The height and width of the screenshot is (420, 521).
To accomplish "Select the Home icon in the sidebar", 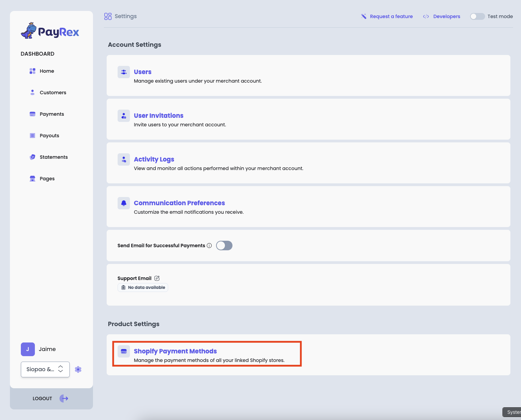I will pos(32,71).
